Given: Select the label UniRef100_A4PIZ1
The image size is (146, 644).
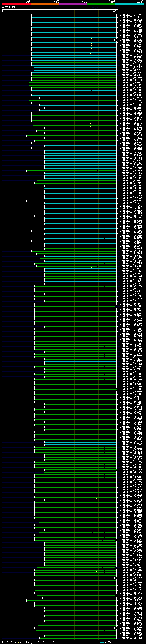Looking at the screenshot, I should point(131,281).
